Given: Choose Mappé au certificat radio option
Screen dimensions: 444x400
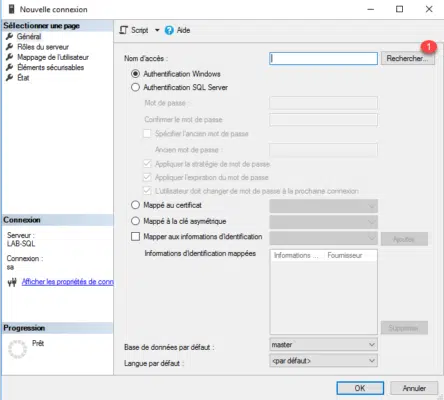Looking at the screenshot, I should pyautogui.click(x=135, y=205).
